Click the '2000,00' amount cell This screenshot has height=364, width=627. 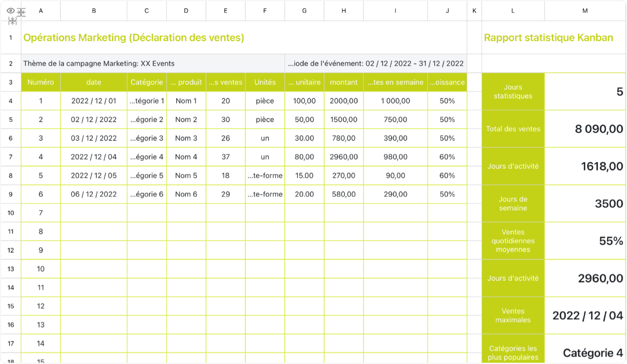point(344,101)
